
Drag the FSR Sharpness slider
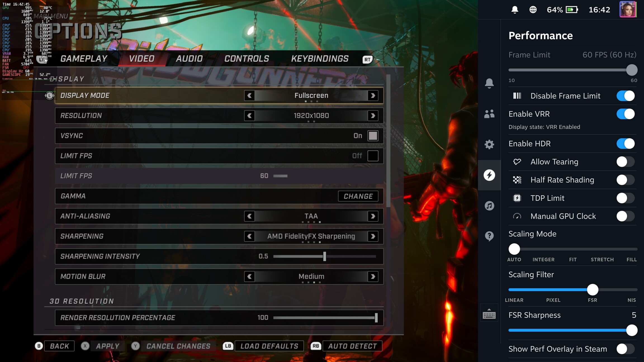click(632, 330)
